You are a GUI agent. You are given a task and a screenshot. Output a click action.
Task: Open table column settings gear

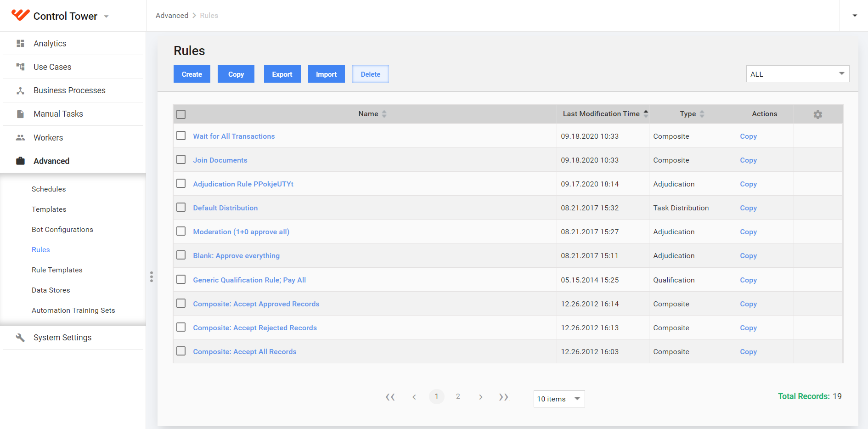coord(818,114)
